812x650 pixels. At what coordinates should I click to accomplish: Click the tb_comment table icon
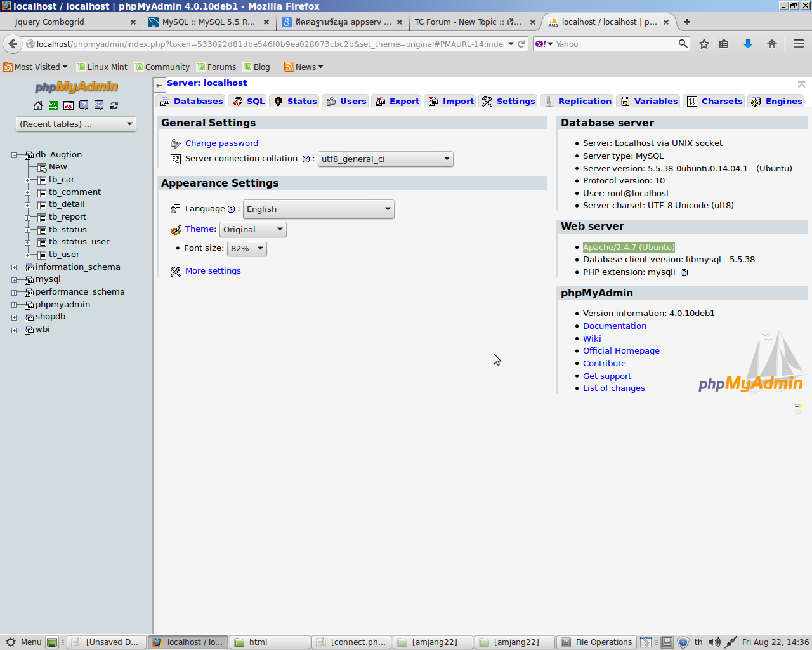pyautogui.click(x=42, y=192)
